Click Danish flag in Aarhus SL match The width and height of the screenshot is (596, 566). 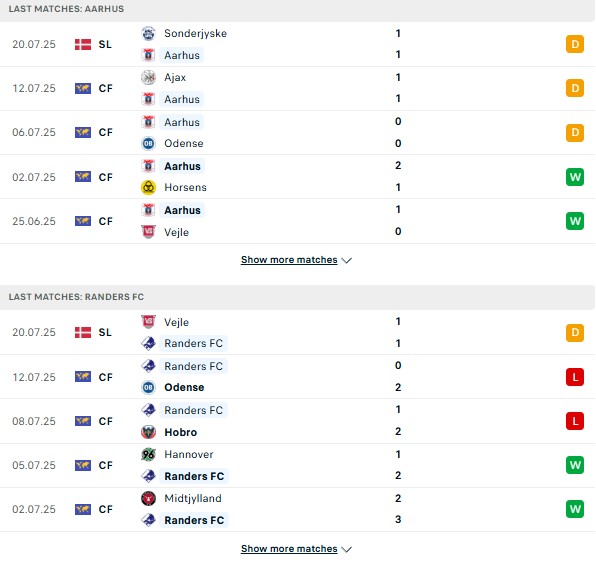coord(83,44)
